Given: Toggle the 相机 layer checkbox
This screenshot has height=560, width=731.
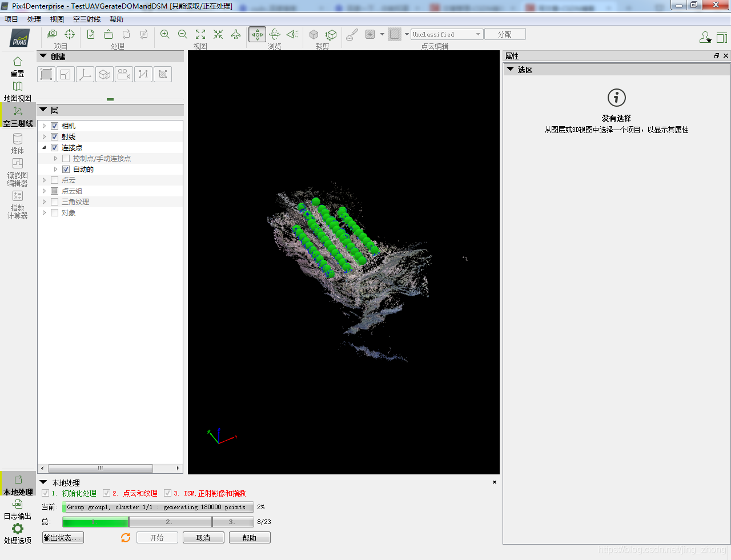Looking at the screenshot, I should tap(55, 126).
